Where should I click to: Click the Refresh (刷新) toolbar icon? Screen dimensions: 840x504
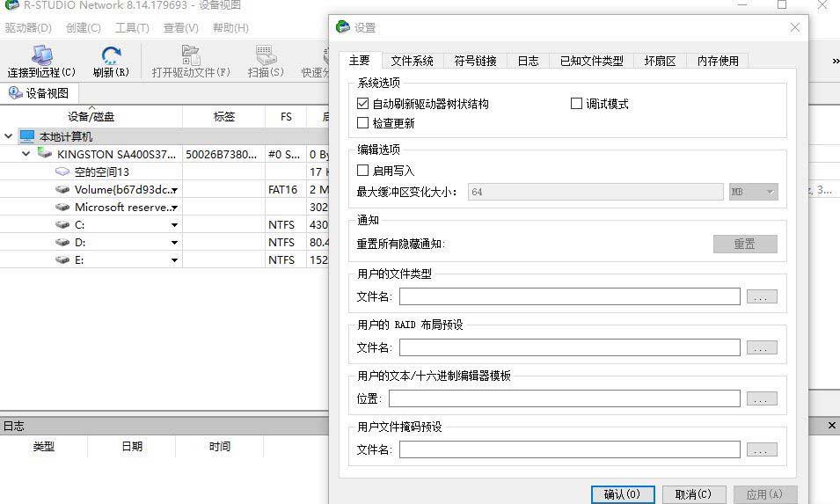111,55
